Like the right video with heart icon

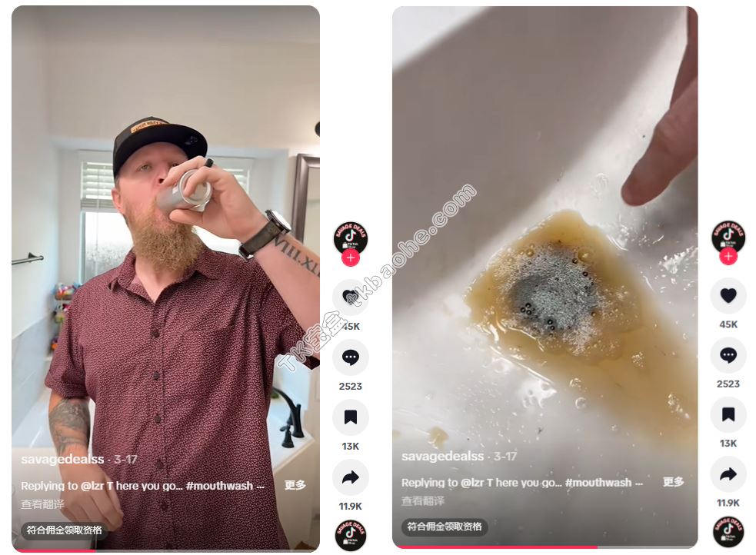click(728, 295)
